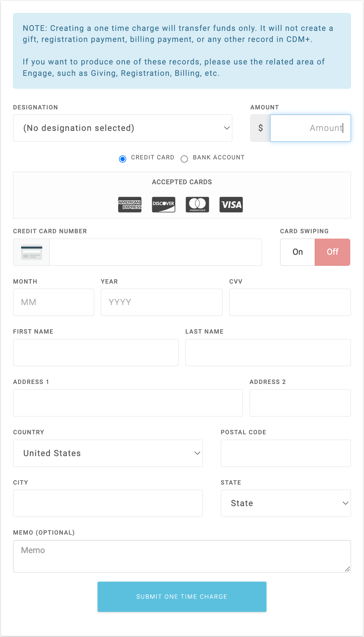The width and height of the screenshot is (364, 637).
Task: Click the dollar sign amount prefix
Action: pos(260,128)
